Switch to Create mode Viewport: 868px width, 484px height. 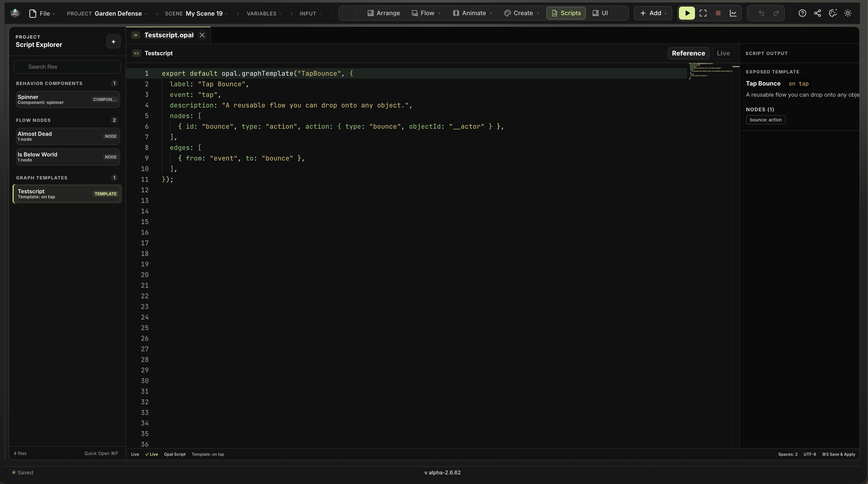click(521, 13)
